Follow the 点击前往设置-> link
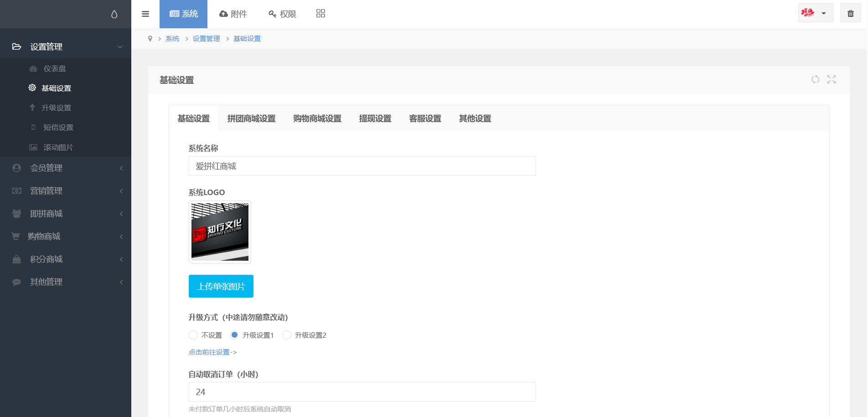 (x=212, y=352)
